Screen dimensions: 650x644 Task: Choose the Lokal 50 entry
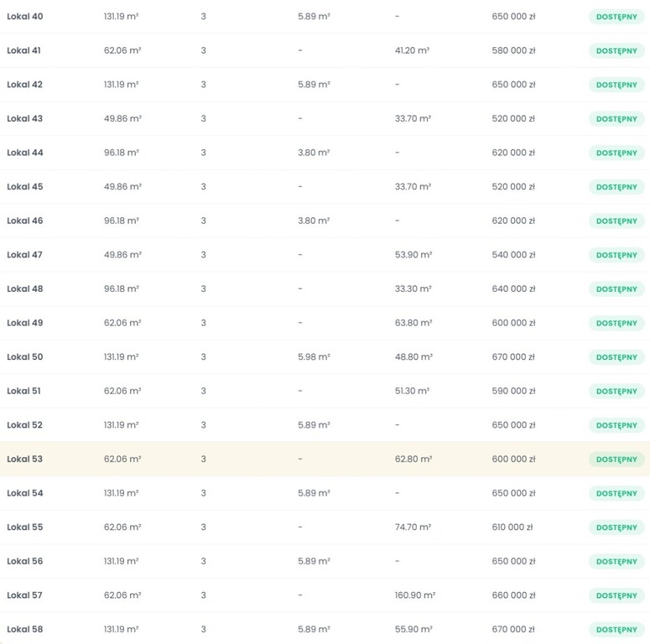click(x=25, y=357)
